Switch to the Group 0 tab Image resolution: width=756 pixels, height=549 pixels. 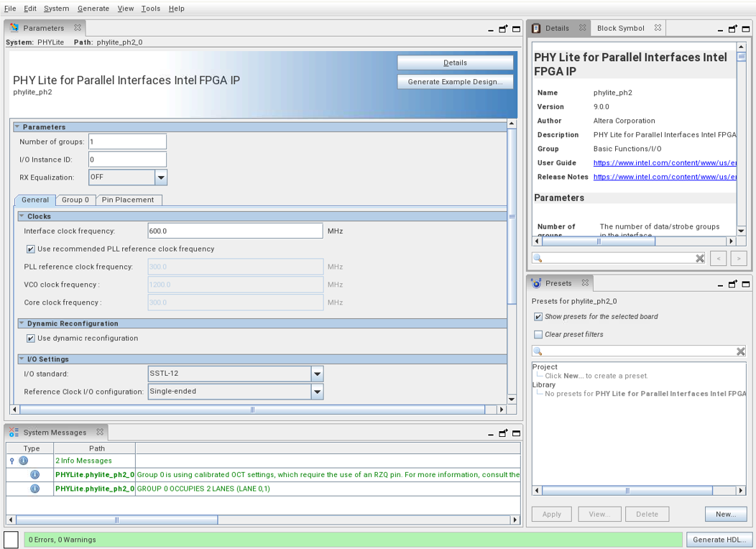pos(75,200)
